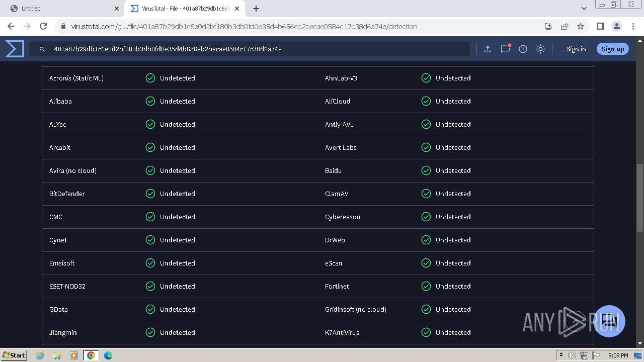Open the floating chat widget button
644x362 pixels.
609,321
